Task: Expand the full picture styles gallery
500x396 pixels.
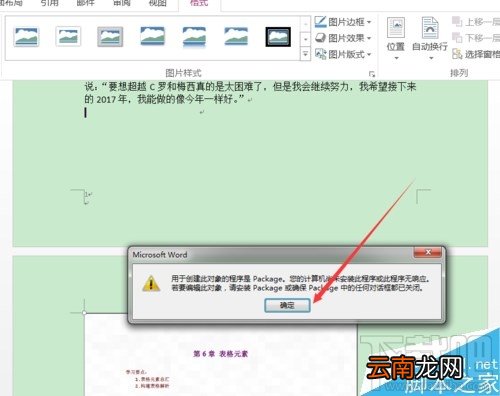Action: (305, 54)
